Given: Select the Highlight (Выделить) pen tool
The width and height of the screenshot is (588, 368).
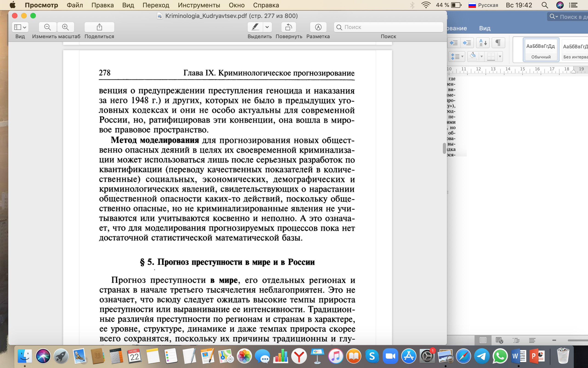Looking at the screenshot, I should 255,27.
